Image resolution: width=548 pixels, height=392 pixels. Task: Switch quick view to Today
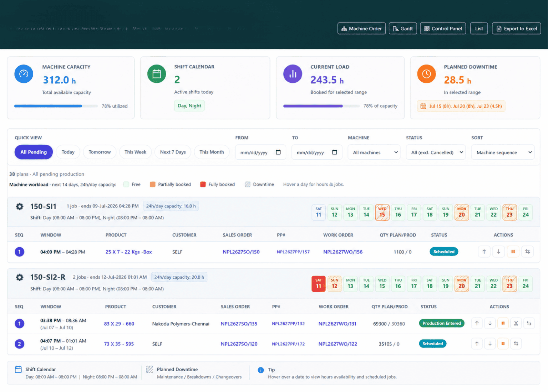click(x=68, y=152)
